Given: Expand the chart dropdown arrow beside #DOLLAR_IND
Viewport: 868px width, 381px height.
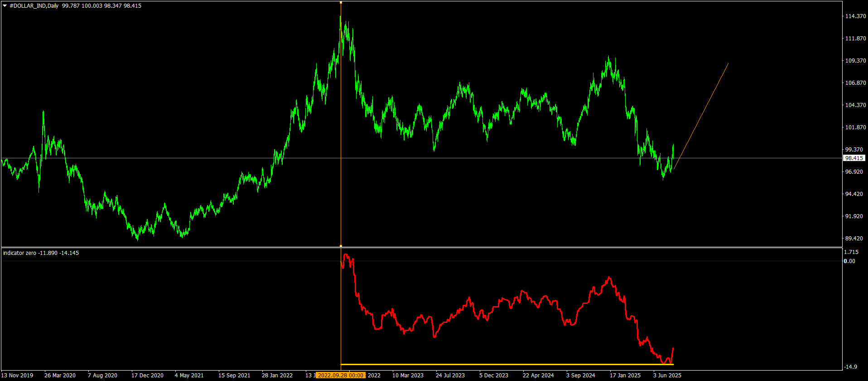Looking at the screenshot, I should 5,6.
